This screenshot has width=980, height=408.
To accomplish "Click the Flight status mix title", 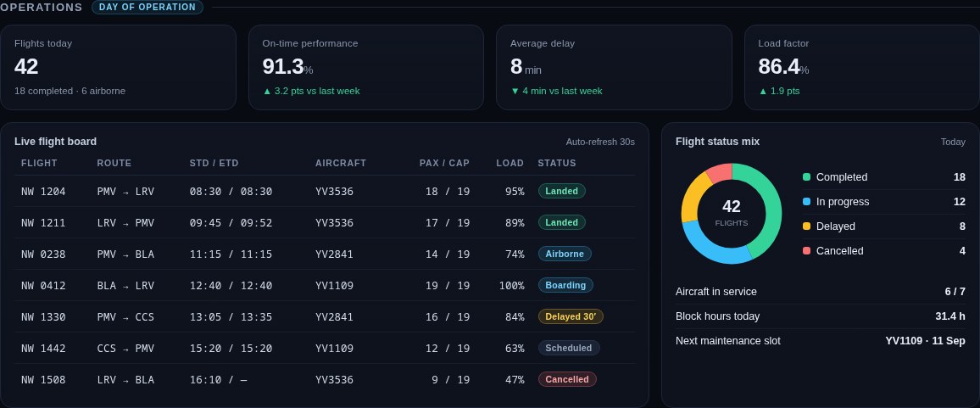I will (717, 142).
